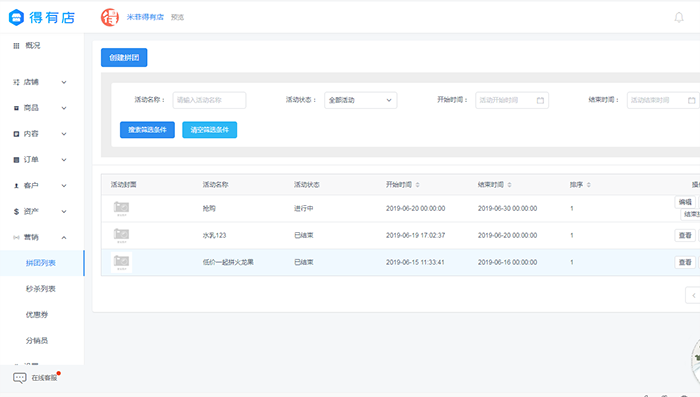Screen dimensions: 700x397
Task: Expand the 客户 menu chevron
Action: coord(64,186)
